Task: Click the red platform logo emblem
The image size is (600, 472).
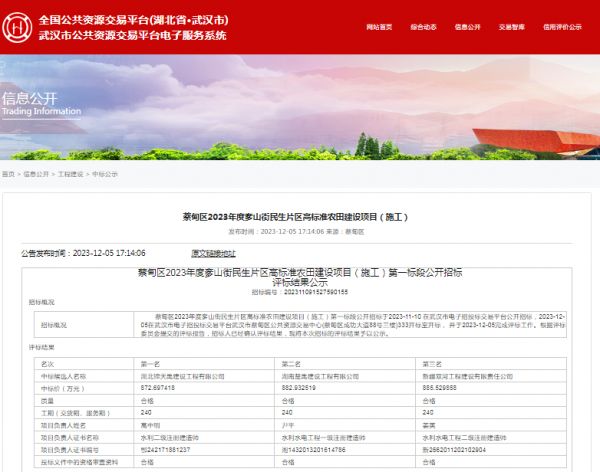Action: (17, 27)
